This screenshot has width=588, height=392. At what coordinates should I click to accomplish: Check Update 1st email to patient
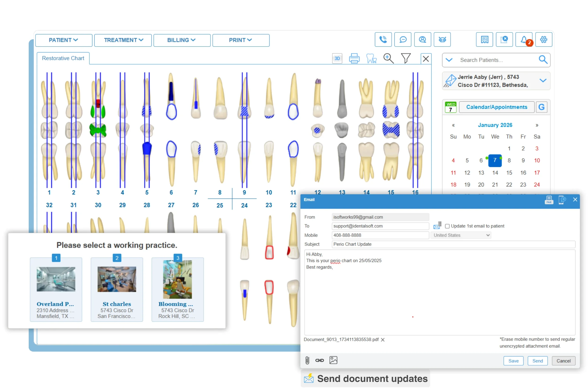click(x=447, y=226)
